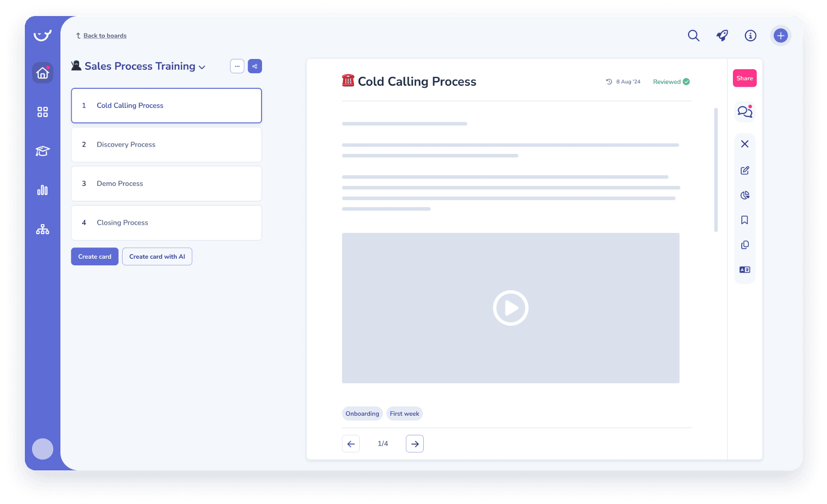Select the Closing Process card

166,223
